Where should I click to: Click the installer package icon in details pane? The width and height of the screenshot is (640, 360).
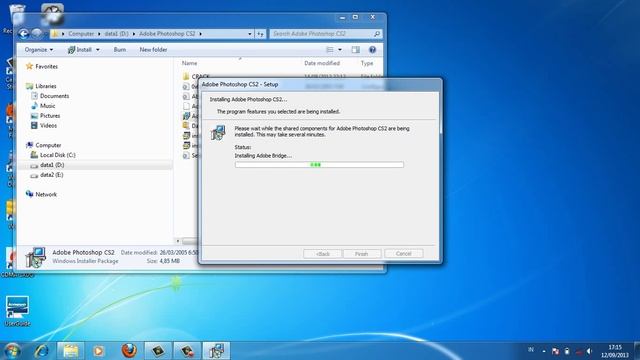(x=35, y=258)
